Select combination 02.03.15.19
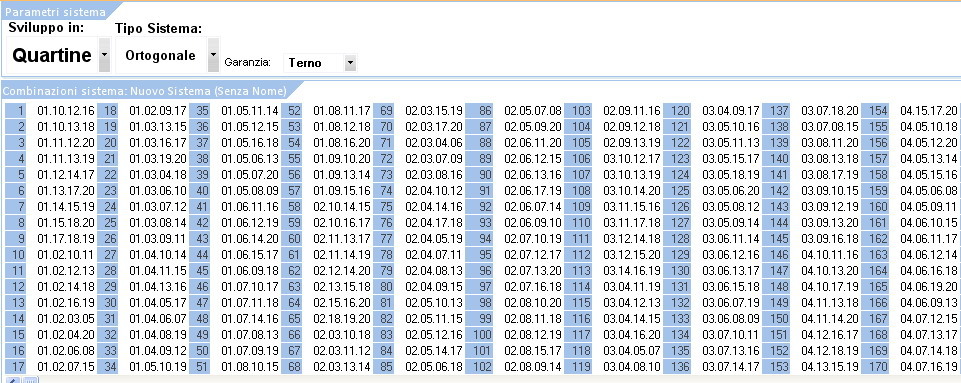Screen dimensions: 961x383 [434, 111]
